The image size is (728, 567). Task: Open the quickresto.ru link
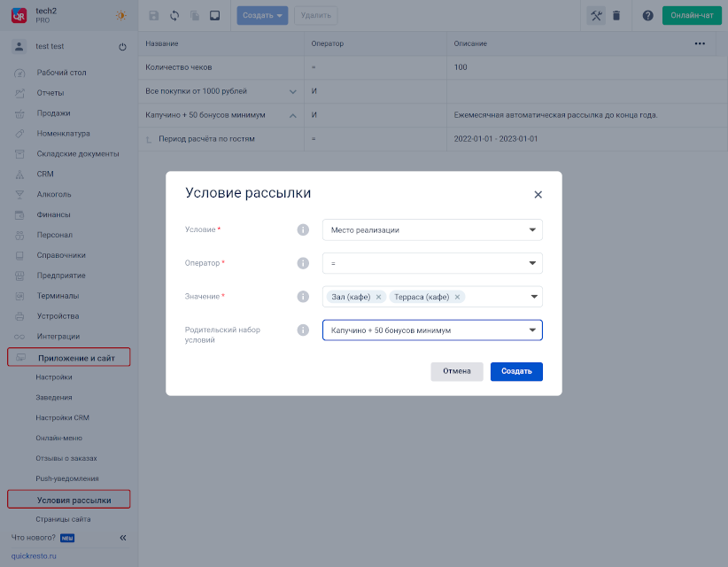tap(34, 555)
